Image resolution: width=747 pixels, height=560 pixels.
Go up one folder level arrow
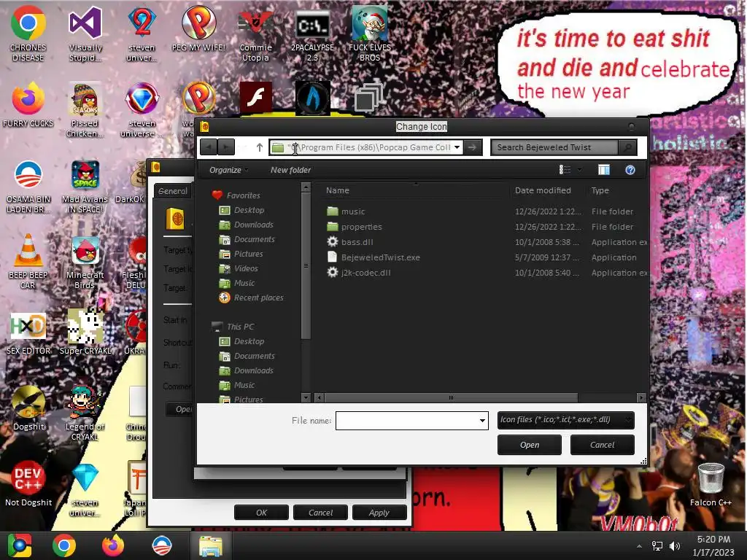pyautogui.click(x=259, y=147)
